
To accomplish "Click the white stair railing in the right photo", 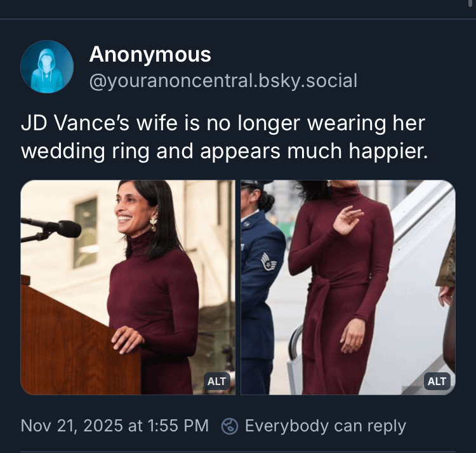I will pyautogui.click(x=296, y=343).
